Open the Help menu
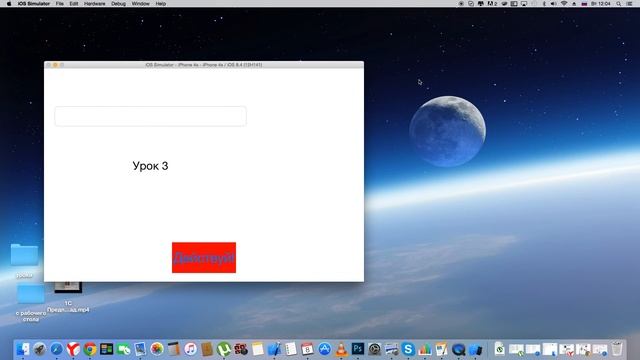Screen dimensions: 640x360 point(160,4)
